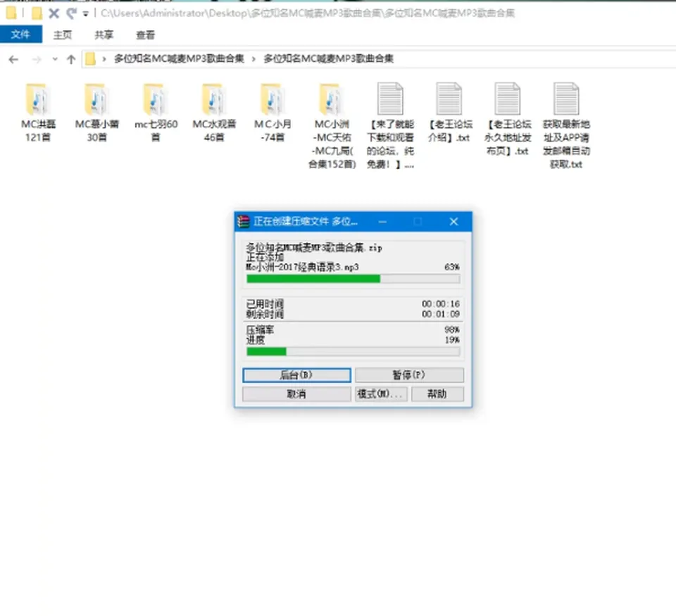This screenshot has height=616, width=676.
Task: Select the 【老王论坛永久地址发布页】.txt file
Action: coord(508,118)
